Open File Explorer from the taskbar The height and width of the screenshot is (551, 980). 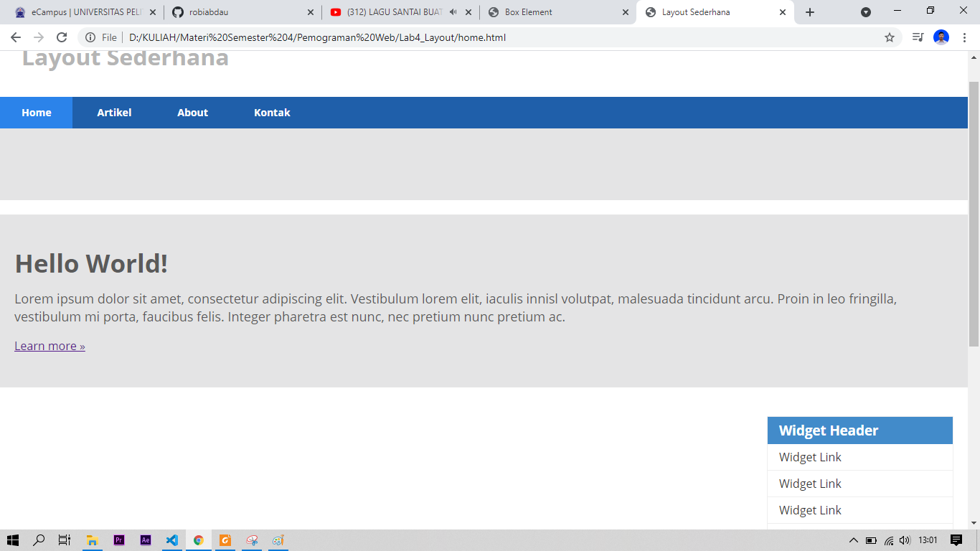[x=91, y=540]
